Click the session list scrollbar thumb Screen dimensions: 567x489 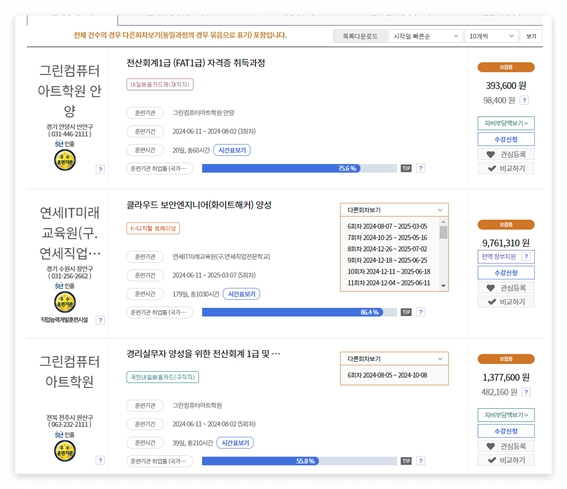click(443, 232)
